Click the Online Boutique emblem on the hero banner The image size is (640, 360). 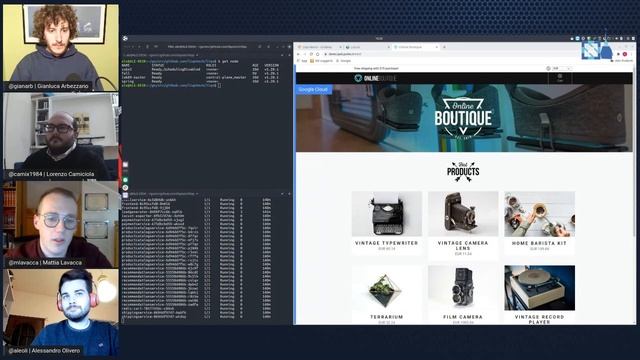(463, 118)
